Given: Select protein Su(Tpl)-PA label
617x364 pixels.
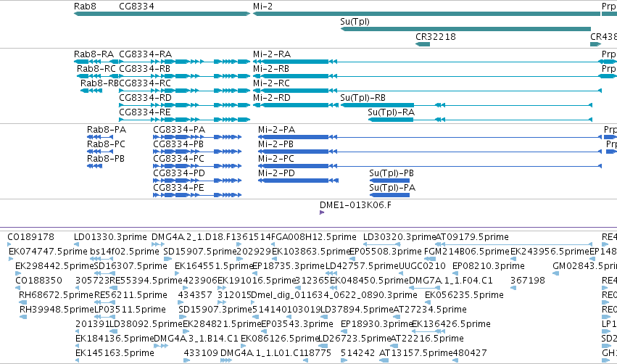Looking at the screenshot, I should [x=392, y=188].
